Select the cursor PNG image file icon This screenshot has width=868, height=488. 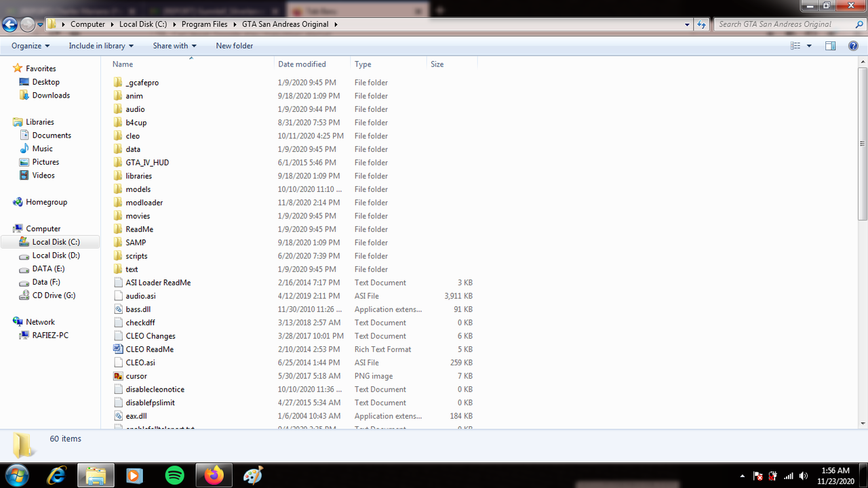coord(118,376)
